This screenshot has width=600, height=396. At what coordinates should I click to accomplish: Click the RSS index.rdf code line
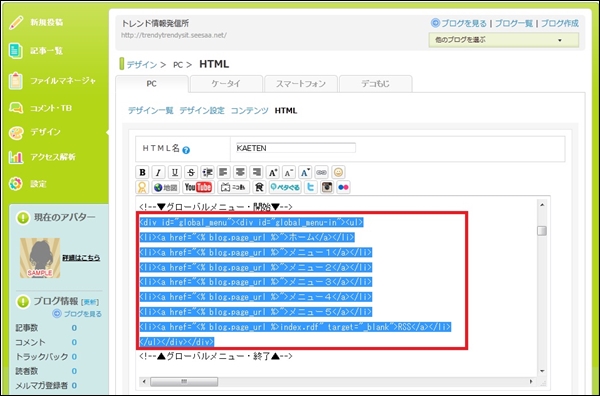pyautogui.click(x=295, y=327)
